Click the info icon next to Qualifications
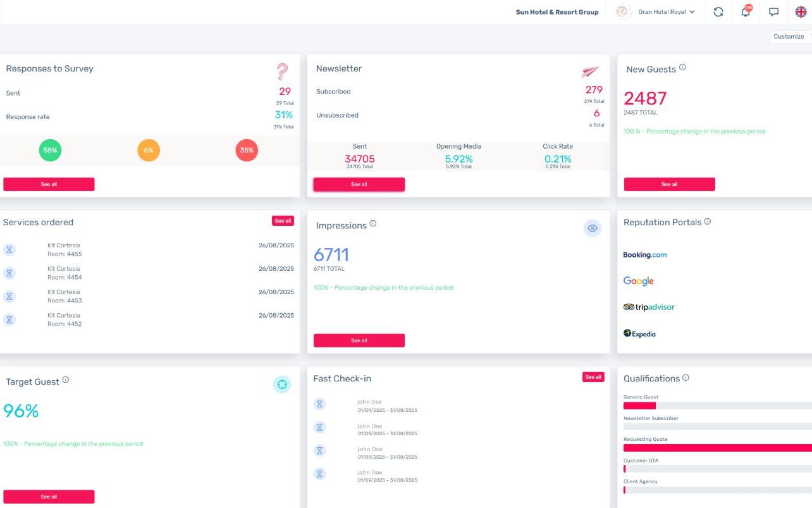 click(686, 378)
